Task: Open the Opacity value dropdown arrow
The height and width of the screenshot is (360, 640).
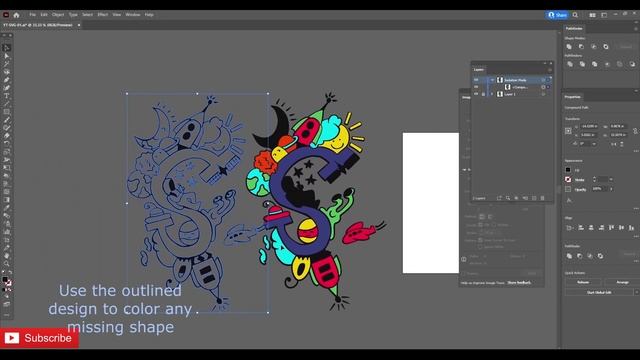Action: pos(611,189)
